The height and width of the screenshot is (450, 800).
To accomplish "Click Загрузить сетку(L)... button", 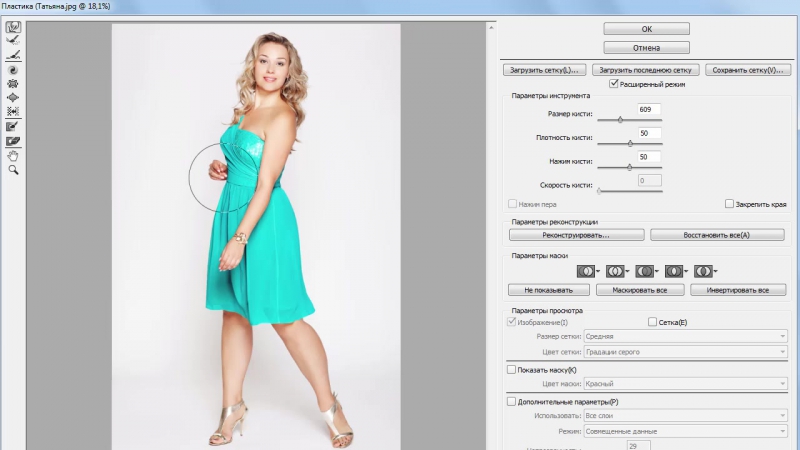I will click(544, 70).
